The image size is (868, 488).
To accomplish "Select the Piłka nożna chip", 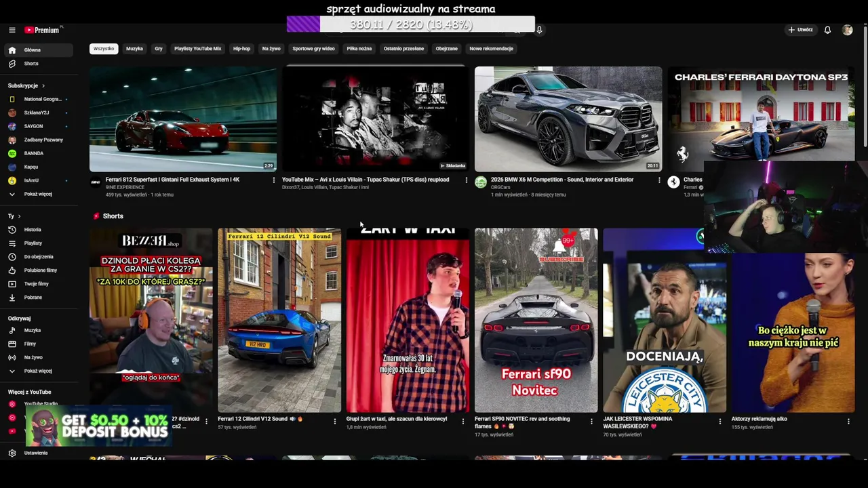I will (359, 49).
